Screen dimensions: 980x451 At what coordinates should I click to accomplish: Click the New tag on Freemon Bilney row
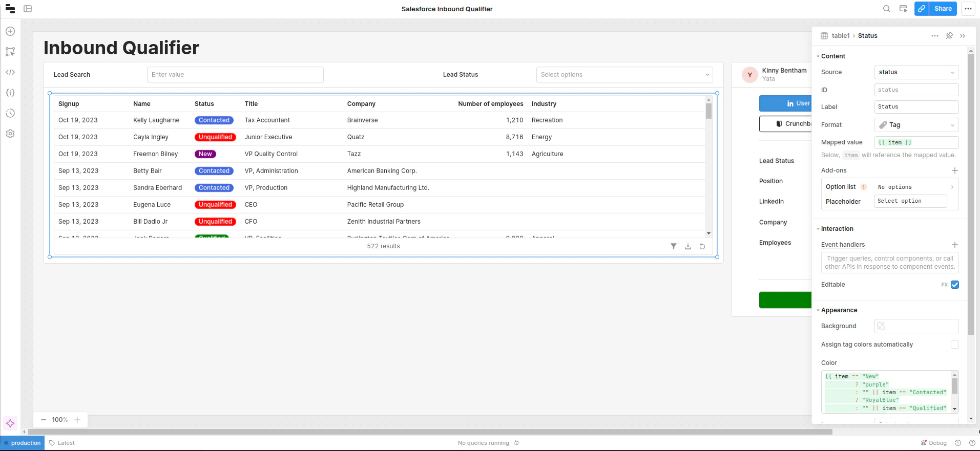(205, 154)
